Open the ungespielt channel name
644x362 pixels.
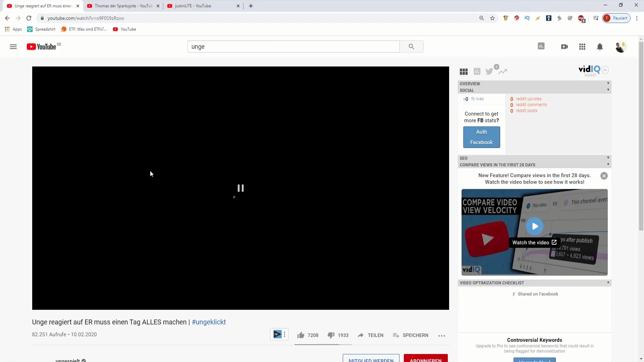(x=68, y=360)
